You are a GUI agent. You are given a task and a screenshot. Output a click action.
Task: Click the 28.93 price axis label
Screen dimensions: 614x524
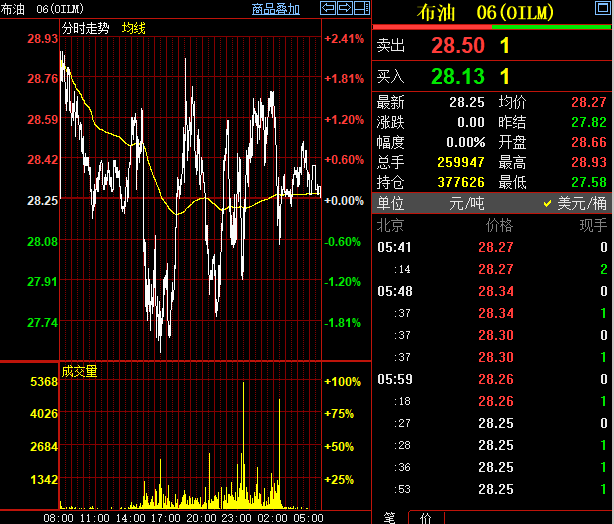42,39
